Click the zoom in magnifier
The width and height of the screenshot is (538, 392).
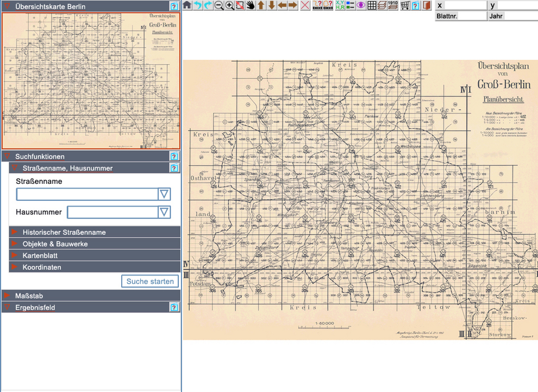[229, 5]
